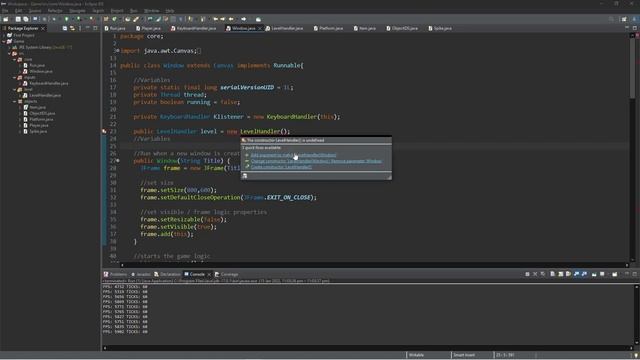Open the Help menu

170,11
